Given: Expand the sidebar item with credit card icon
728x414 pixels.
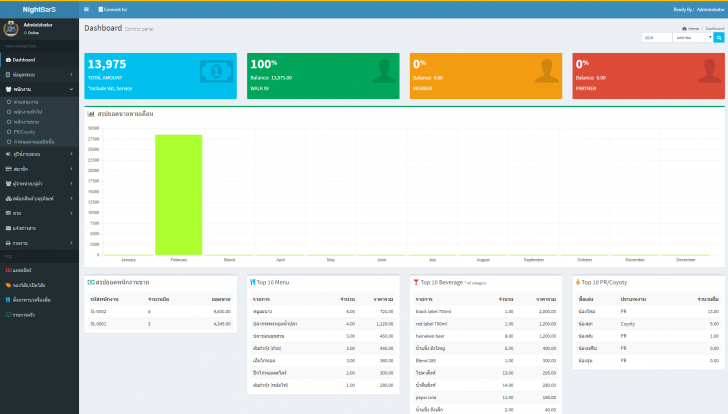Looking at the screenshot, I should click(x=39, y=169).
